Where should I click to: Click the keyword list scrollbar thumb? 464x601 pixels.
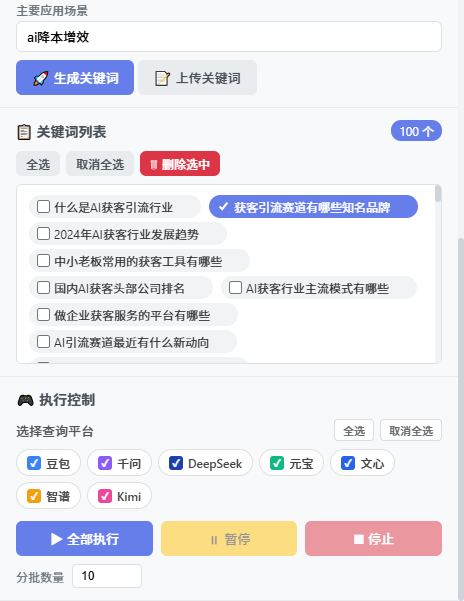pos(438,194)
